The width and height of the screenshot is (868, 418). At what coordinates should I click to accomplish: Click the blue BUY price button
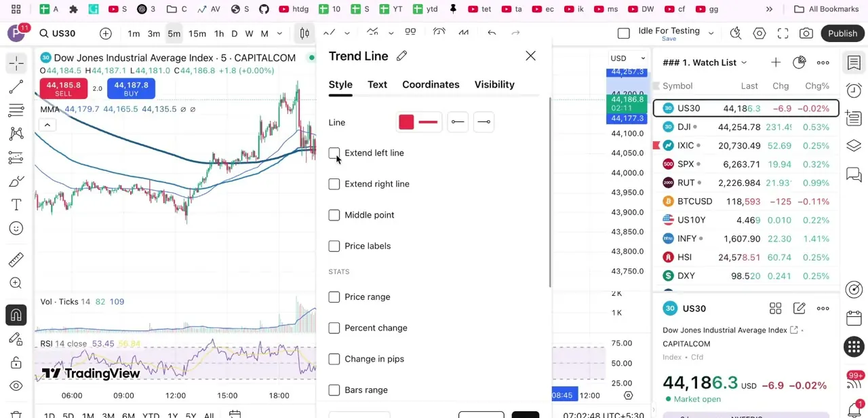[131, 88]
